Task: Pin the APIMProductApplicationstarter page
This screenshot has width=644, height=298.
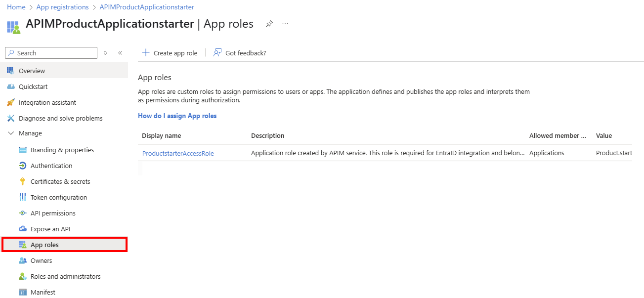Action: click(x=268, y=23)
